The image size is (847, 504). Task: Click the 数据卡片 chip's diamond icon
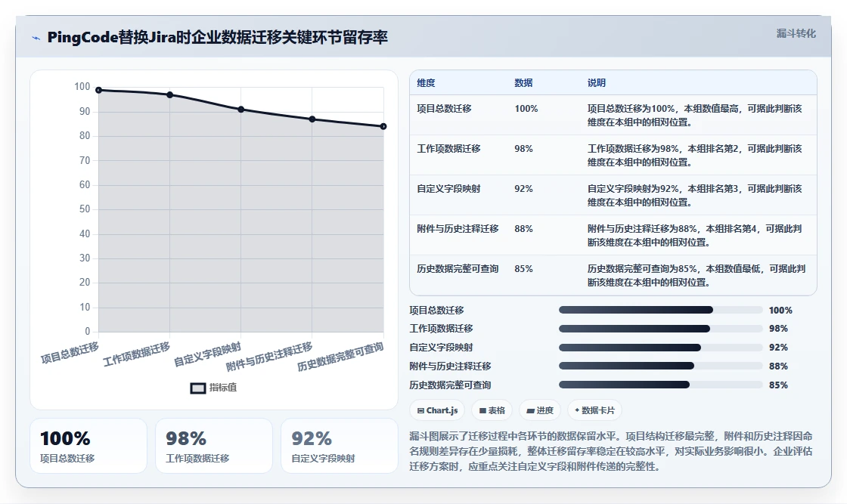click(577, 410)
